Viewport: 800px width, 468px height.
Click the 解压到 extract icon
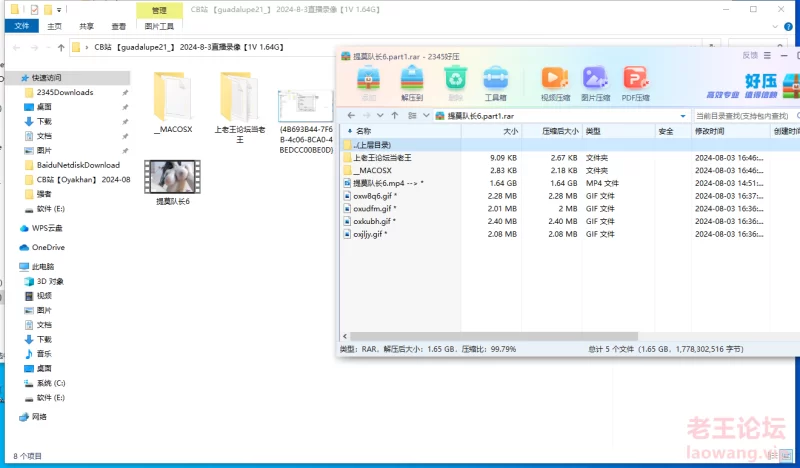click(x=412, y=82)
